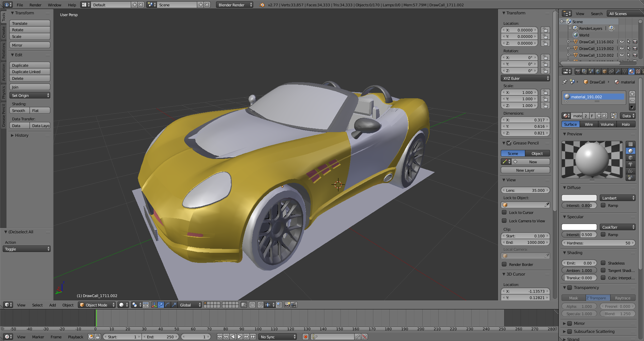Enable the Lock to Cursor checkbox
Screen dimensions: 644x341
click(x=504, y=212)
